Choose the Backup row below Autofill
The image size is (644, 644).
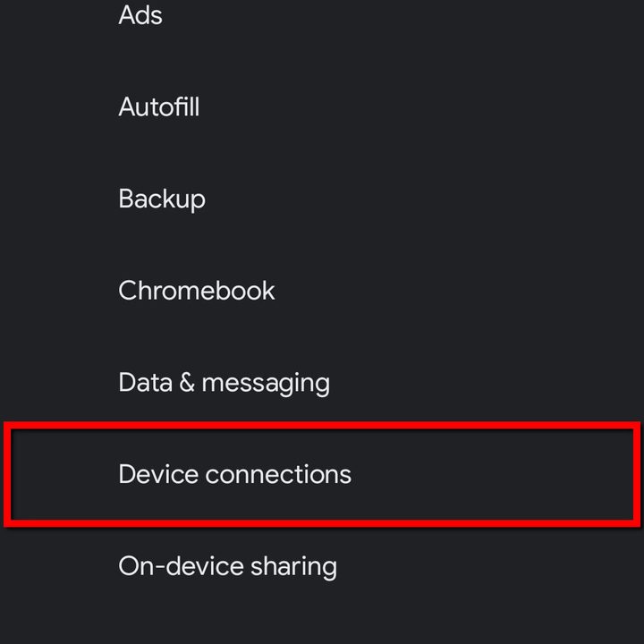(162, 199)
